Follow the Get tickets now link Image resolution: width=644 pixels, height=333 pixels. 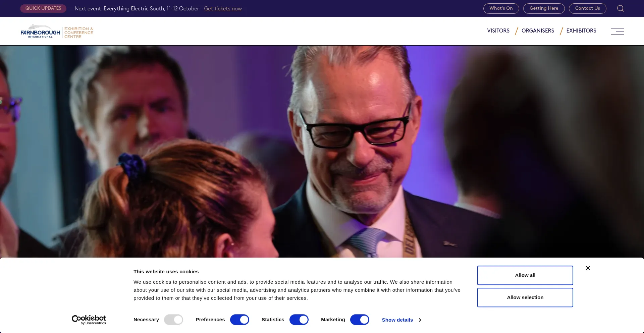[223, 9]
